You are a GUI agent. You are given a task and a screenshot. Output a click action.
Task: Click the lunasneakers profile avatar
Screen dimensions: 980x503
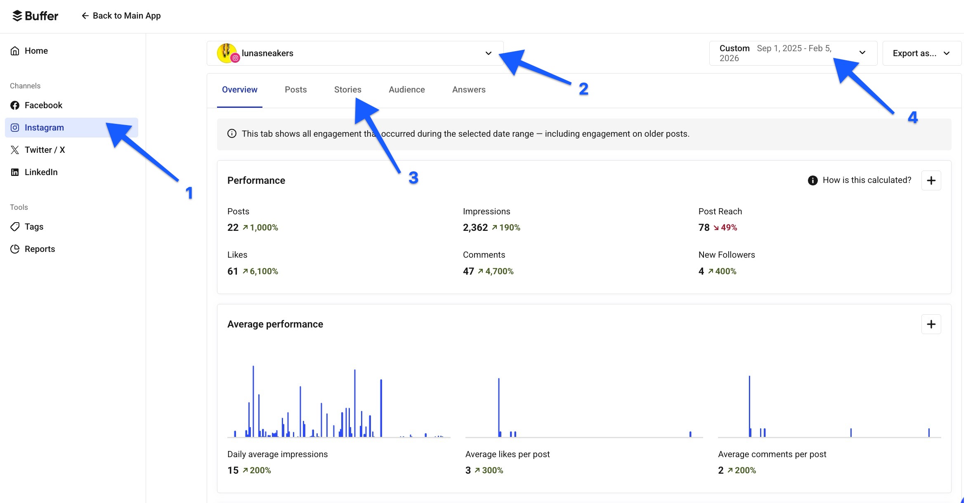[x=227, y=52]
